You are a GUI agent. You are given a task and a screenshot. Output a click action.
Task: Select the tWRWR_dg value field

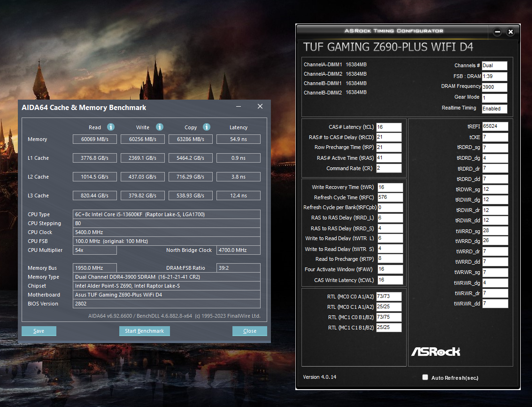(x=495, y=283)
